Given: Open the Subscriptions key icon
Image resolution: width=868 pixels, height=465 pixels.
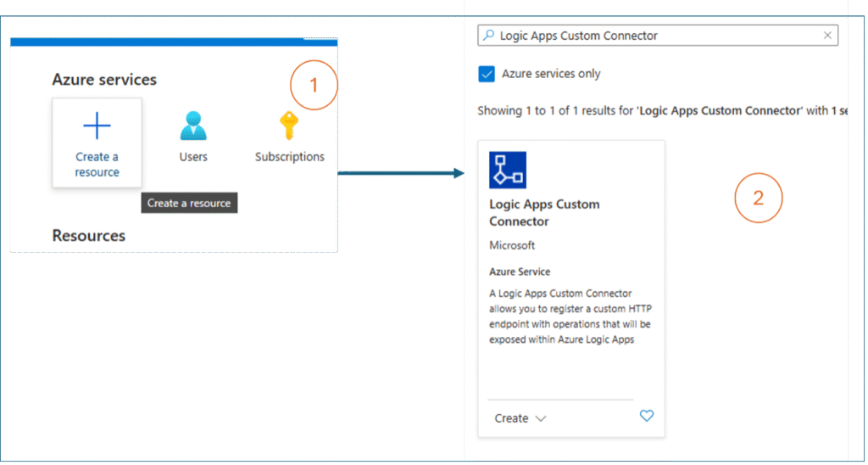Looking at the screenshot, I should click(x=289, y=126).
